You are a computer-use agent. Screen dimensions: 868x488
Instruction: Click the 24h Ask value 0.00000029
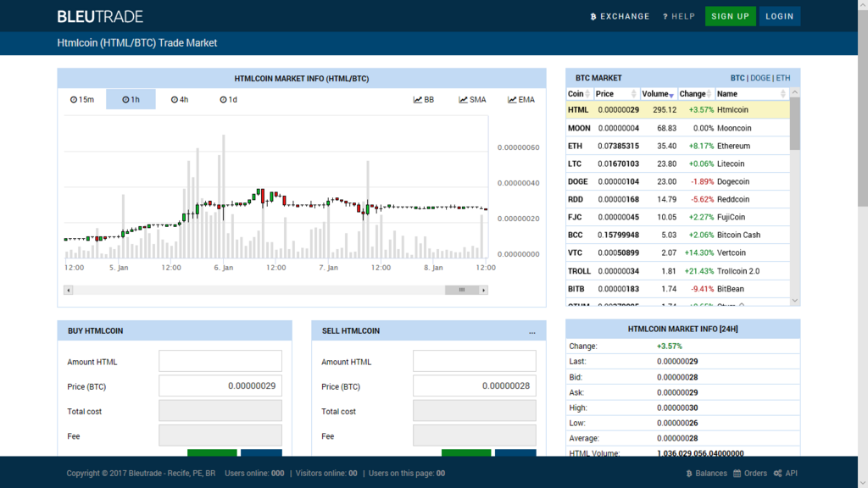pyautogui.click(x=677, y=393)
